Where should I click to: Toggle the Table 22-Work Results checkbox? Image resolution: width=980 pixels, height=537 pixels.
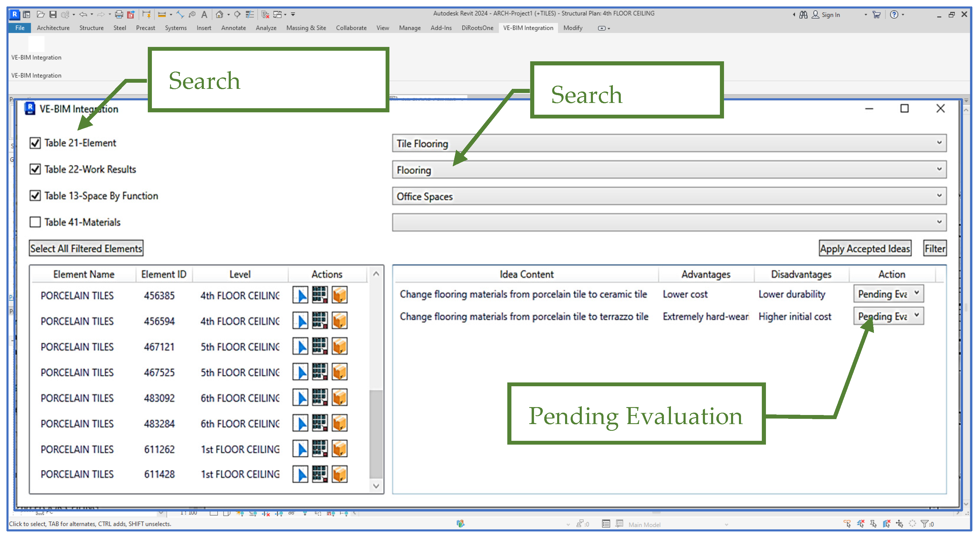click(x=35, y=169)
